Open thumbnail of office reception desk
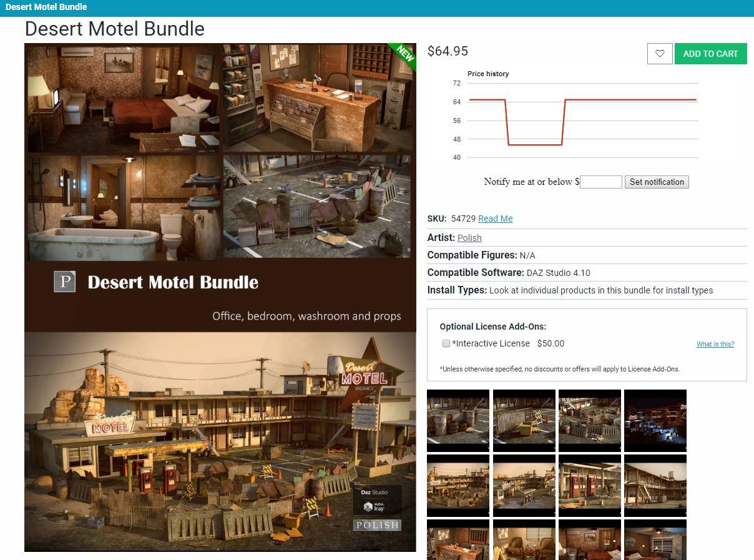The width and height of the screenshot is (754, 560). pos(458,539)
